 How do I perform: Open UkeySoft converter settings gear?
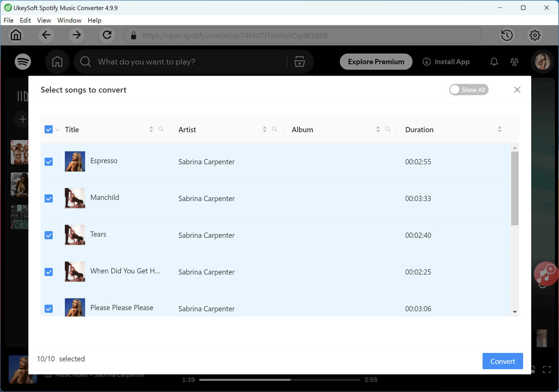(535, 35)
